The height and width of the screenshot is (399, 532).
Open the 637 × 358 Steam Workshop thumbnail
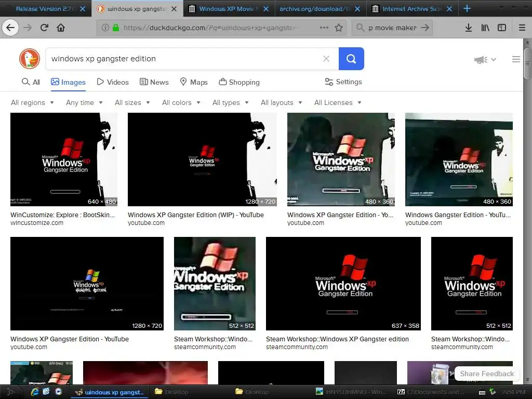[343, 284]
